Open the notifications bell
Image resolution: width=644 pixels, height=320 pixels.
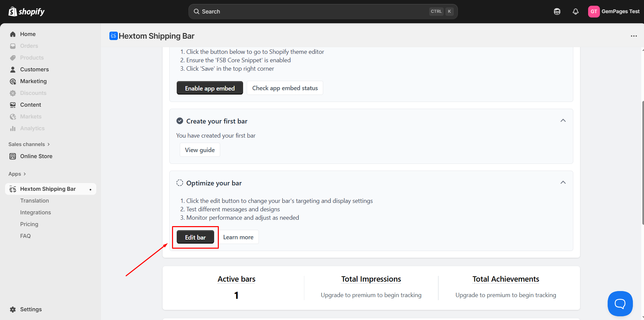(576, 12)
